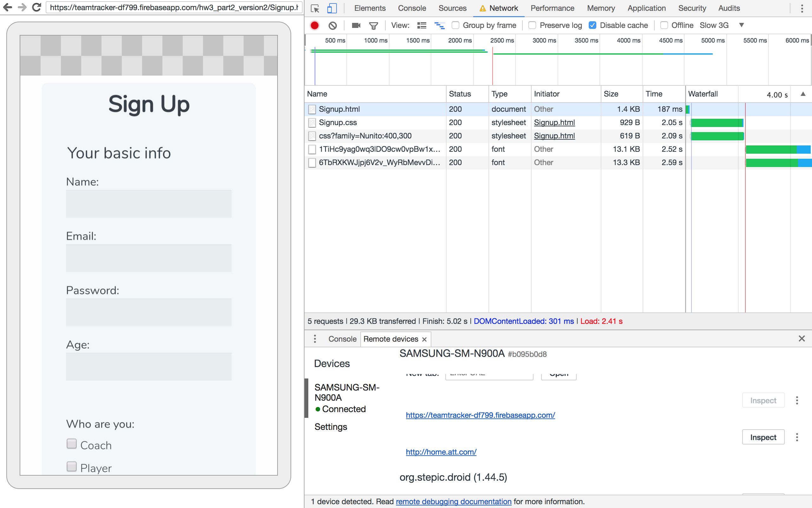Screen dimensions: 812x508
Task: Open the drawer kebab menu beside Console
Action: (x=315, y=339)
